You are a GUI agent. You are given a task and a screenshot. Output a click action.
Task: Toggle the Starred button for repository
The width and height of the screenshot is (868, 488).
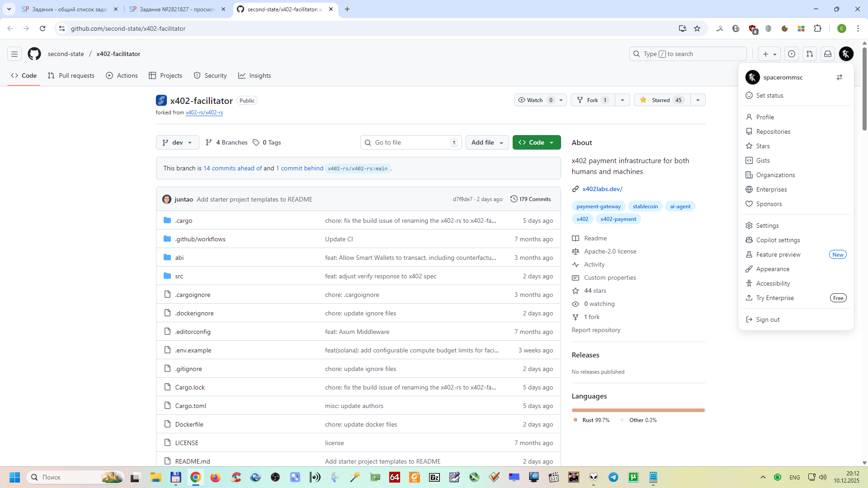click(661, 100)
